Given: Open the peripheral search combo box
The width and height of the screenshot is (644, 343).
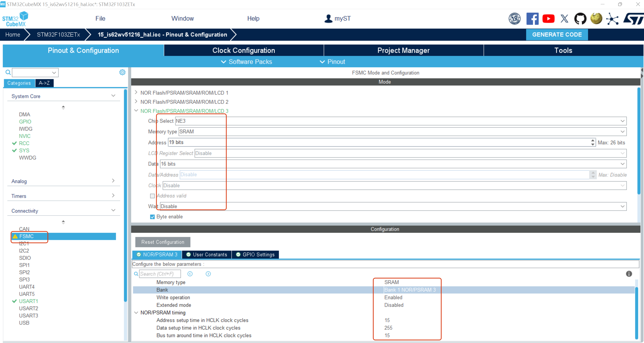Looking at the screenshot, I should coord(35,73).
